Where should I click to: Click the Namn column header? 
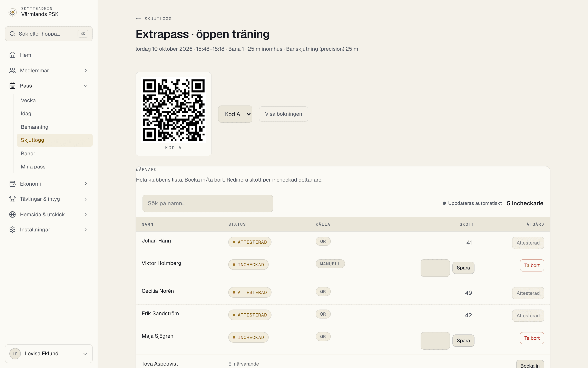click(x=147, y=224)
